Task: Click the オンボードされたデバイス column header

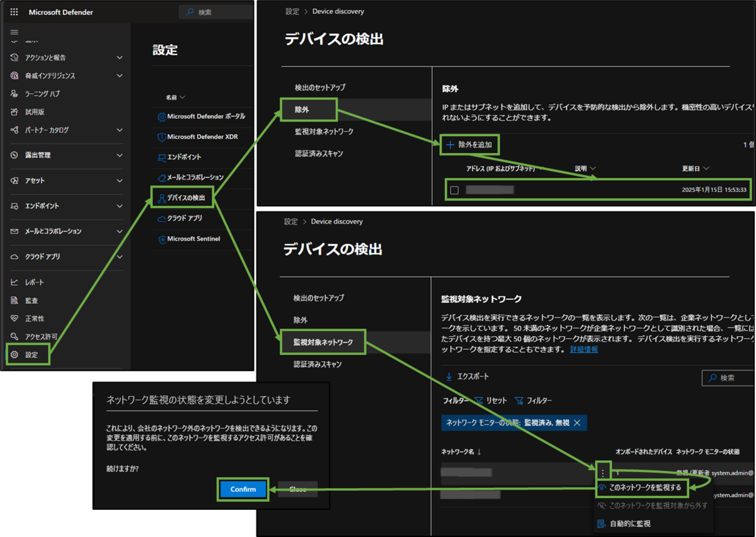Action: pyautogui.click(x=643, y=451)
